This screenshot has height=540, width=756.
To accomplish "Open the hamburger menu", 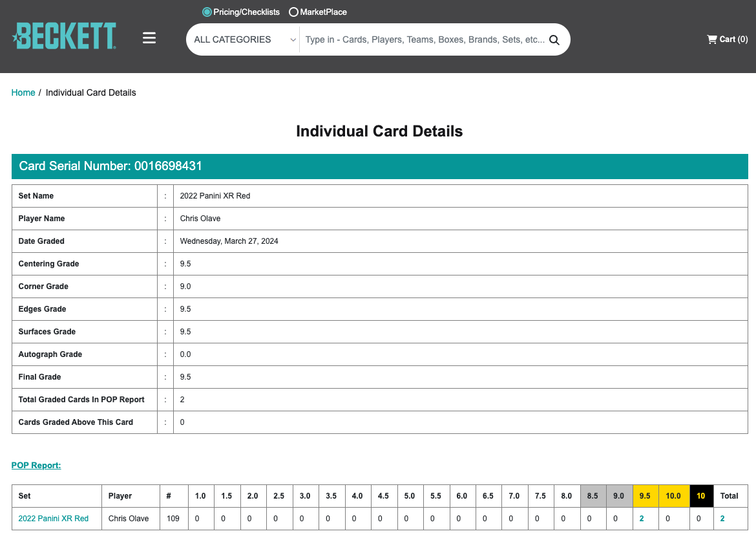I will click(x=149, y=38).
